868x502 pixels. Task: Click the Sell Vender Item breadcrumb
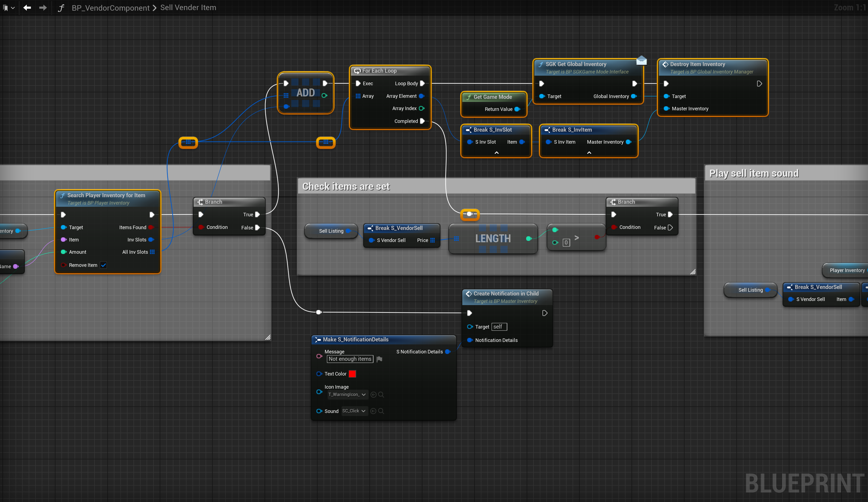click(188, 8)
